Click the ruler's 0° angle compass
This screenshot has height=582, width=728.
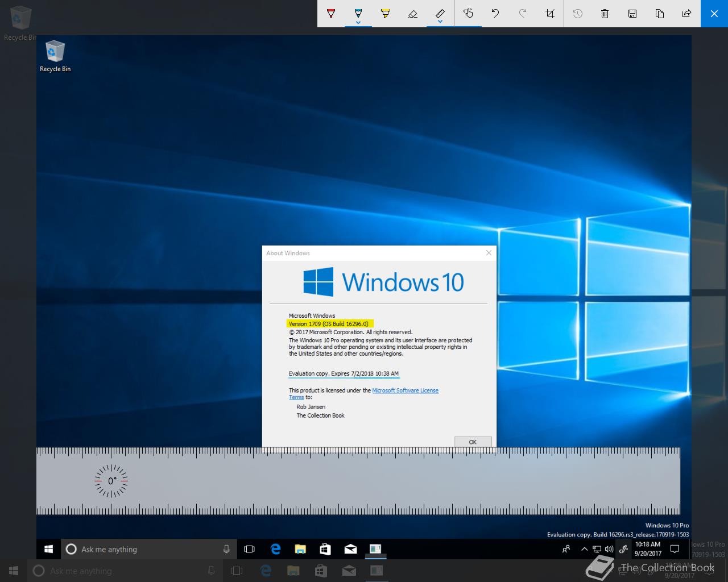[111, 481]
